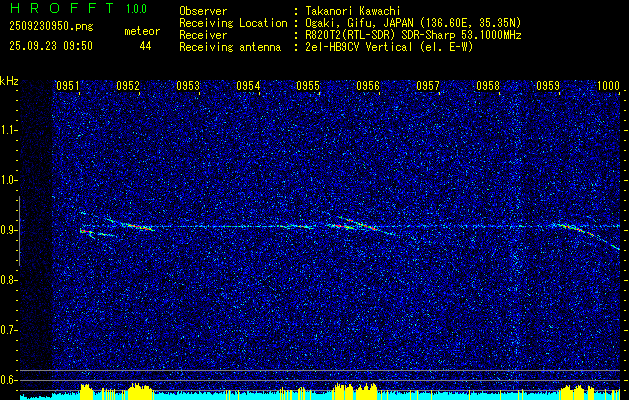
Task: Click the Receiving antenna label
Action: pyautogui.click(x=230, y=47)
